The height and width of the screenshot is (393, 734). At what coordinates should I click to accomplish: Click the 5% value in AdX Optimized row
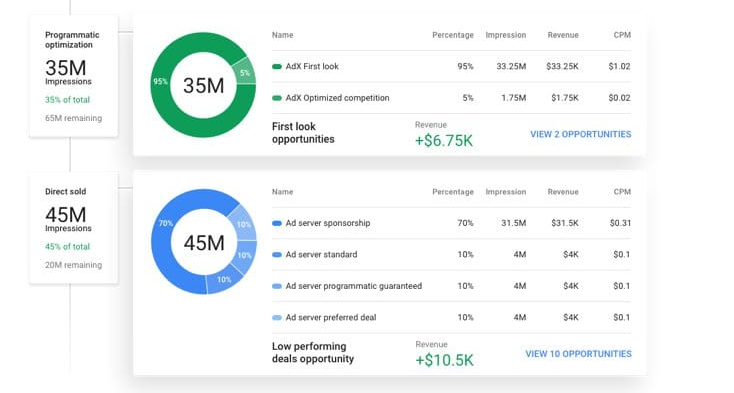click(x=468, y=98)
